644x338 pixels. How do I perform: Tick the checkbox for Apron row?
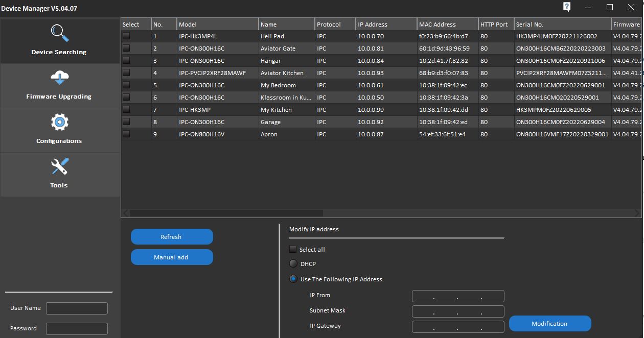pos(126,134)
